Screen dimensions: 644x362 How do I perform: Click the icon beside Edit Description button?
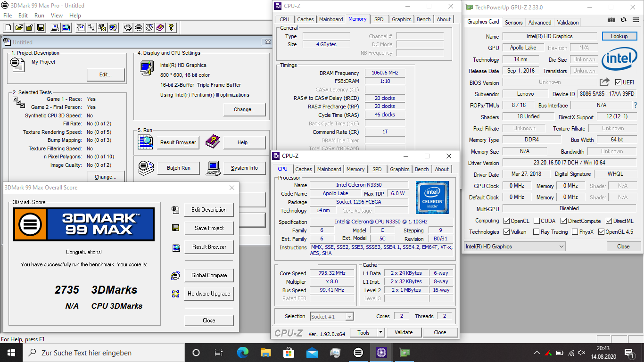175,210
